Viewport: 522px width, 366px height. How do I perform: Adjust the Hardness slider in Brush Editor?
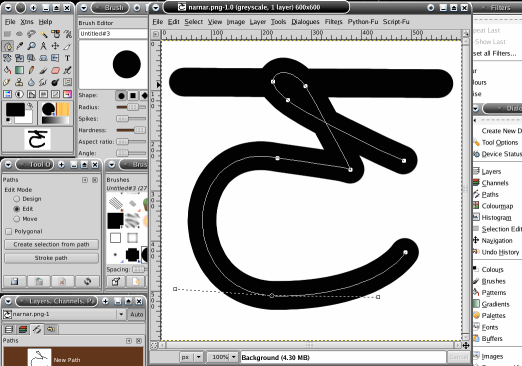point(131,130)
